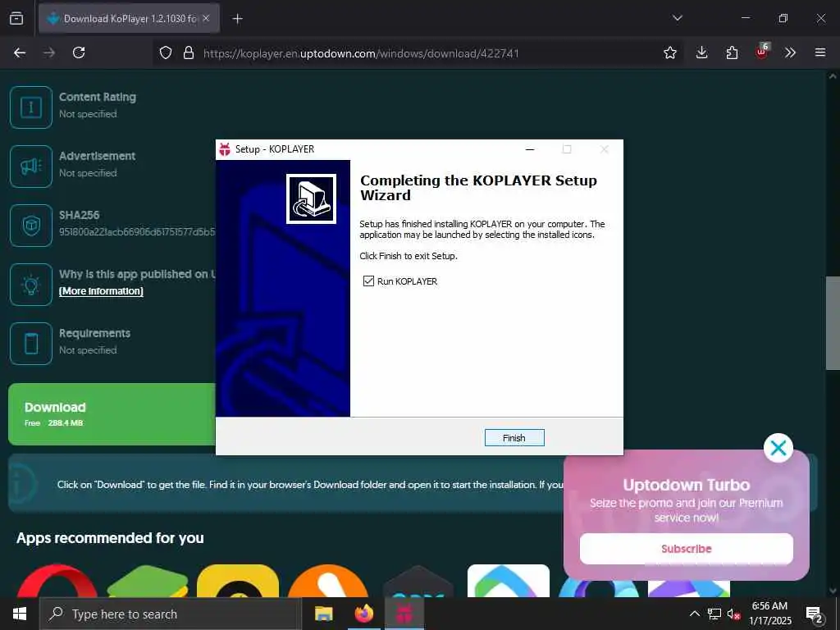Minimize the KOPLAYER Setup window

tap(530, 149)
